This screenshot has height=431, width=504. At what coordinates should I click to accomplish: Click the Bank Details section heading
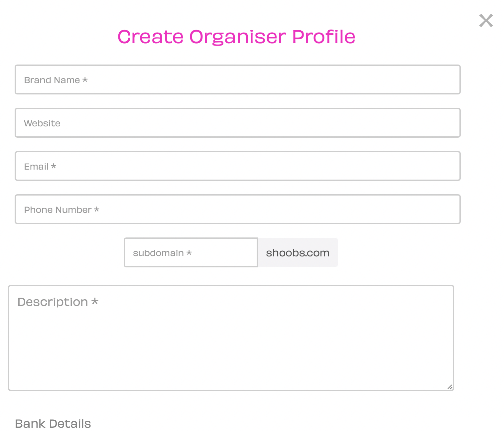point(53,424)
